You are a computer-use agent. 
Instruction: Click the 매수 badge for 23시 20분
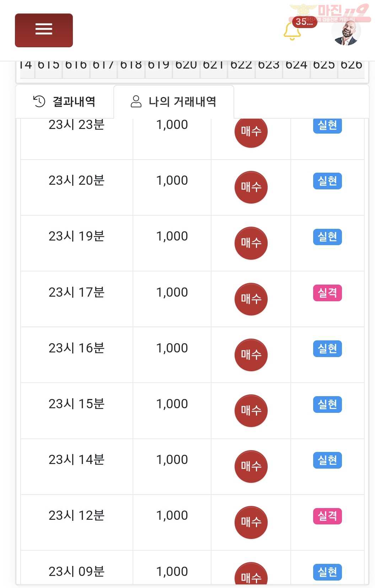tap(251, 187)
